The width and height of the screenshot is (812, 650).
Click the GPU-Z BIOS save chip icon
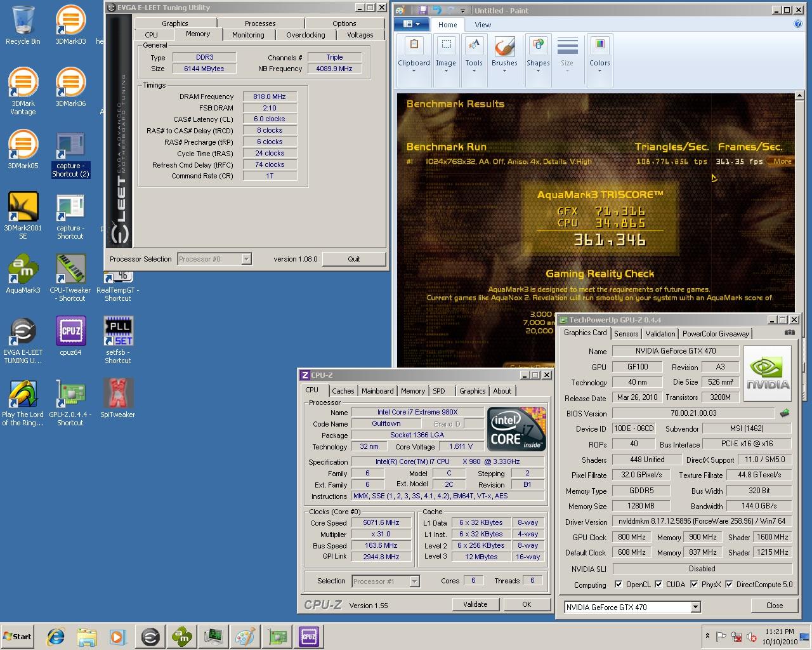(x=785, y=413)
